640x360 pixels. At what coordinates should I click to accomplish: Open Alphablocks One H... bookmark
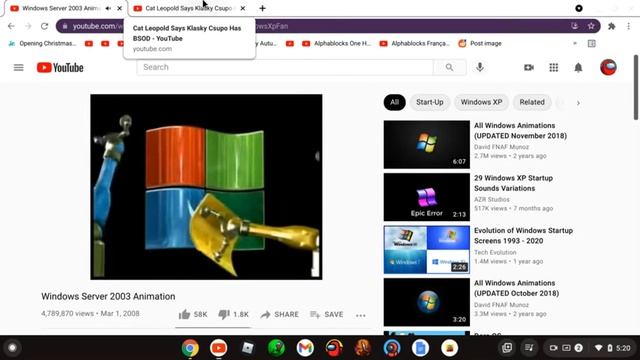(x=337, y=43)
